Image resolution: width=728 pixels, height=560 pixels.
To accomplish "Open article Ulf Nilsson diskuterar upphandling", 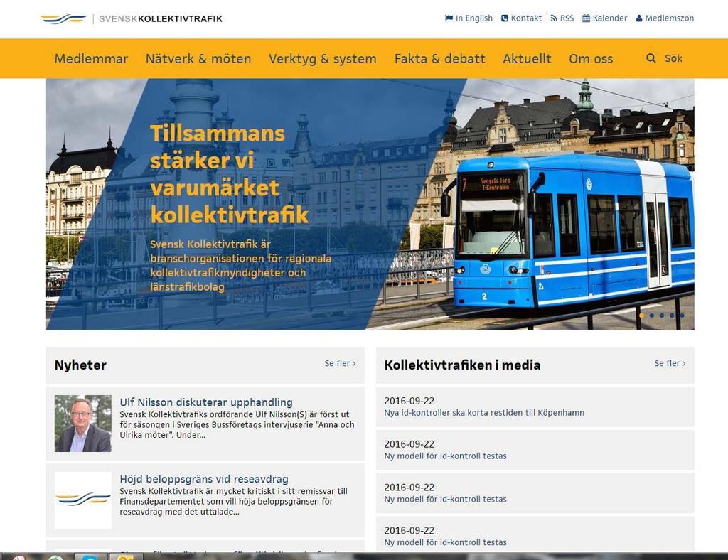I will pos(206,402).
